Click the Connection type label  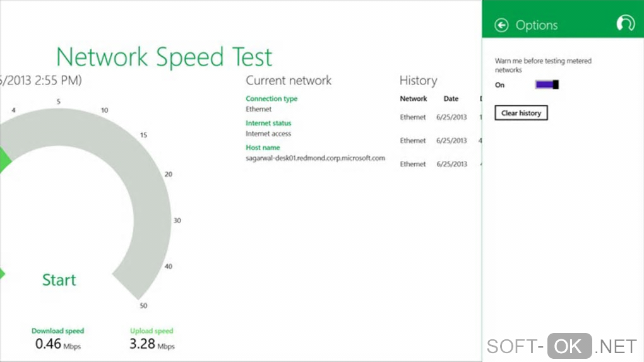pyautogui.click(x=271, y=98)
